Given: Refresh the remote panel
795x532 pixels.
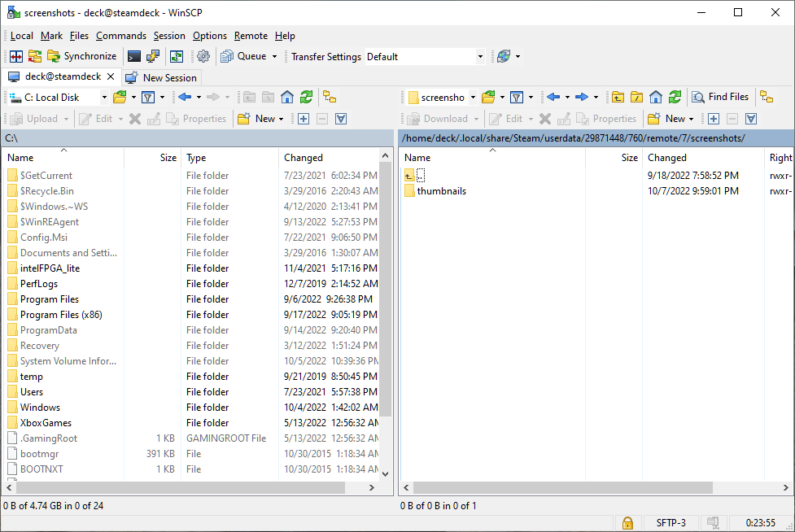Looking at the screenshot, I should tap(675, 98).
